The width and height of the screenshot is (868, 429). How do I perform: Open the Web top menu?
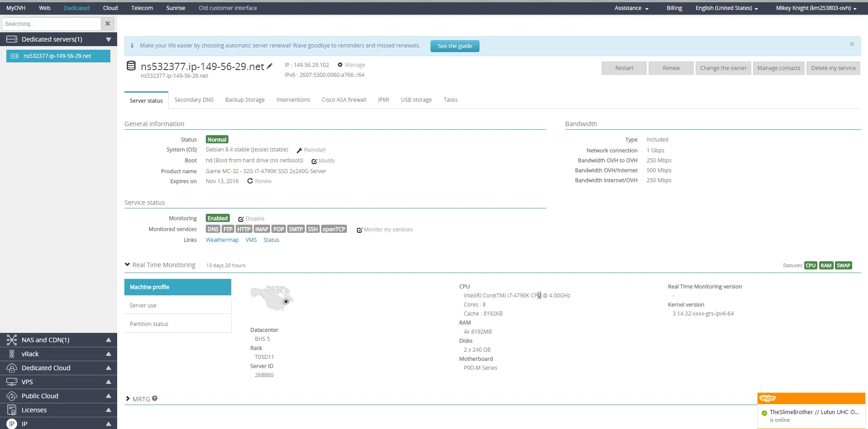pos(45,8)
